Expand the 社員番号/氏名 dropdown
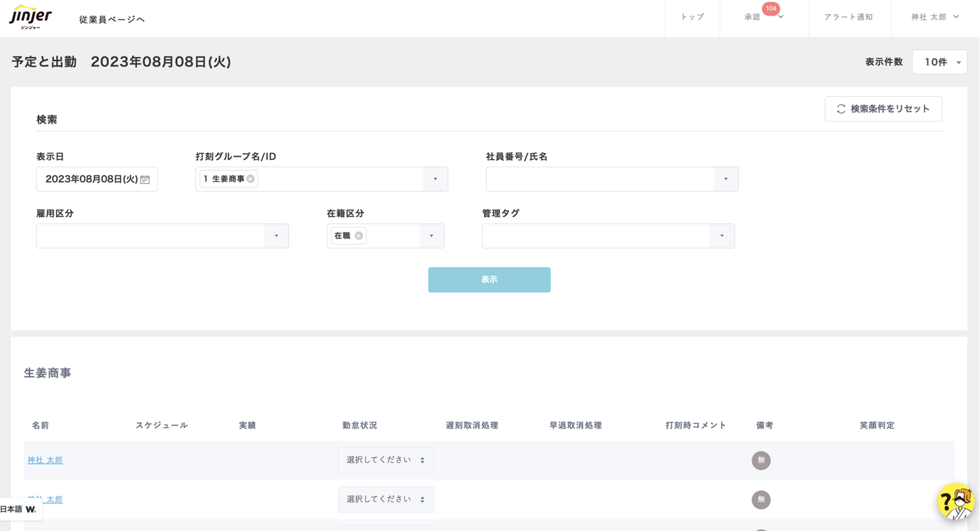The width and height of the screenshot is (980, 531). (726, 179)
